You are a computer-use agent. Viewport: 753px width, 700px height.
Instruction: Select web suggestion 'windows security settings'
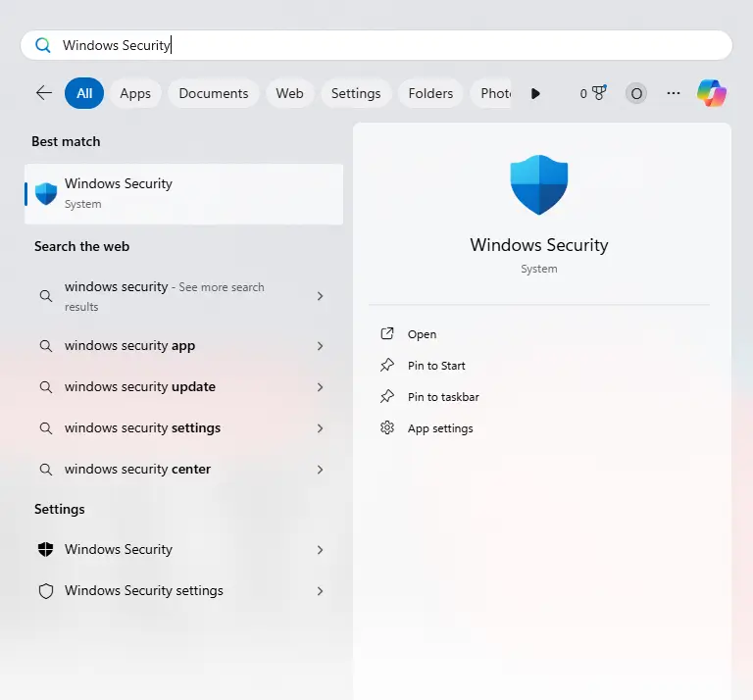(x=184, y=427)
